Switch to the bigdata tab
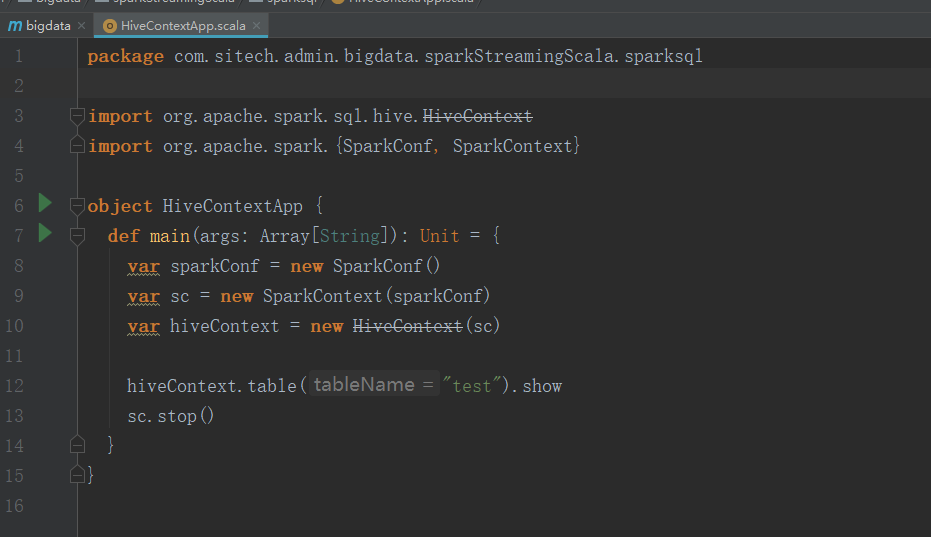Viewport: 931px width, 537px height. 48,26
